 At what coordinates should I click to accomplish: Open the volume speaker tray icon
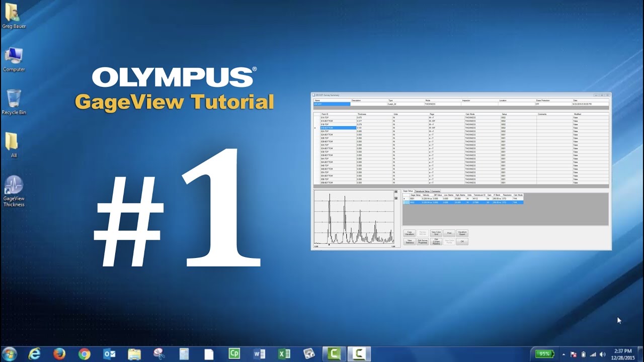point(602,354)
